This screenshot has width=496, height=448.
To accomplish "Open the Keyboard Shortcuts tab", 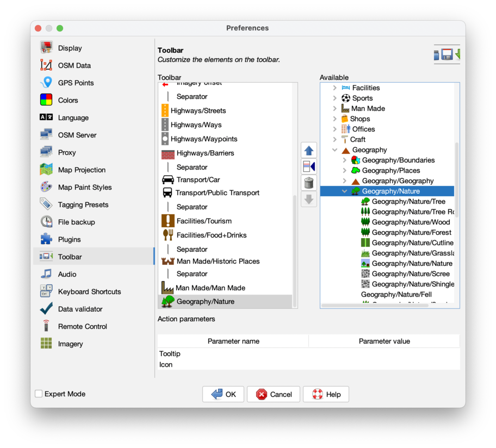I will [x=89, y=291].
